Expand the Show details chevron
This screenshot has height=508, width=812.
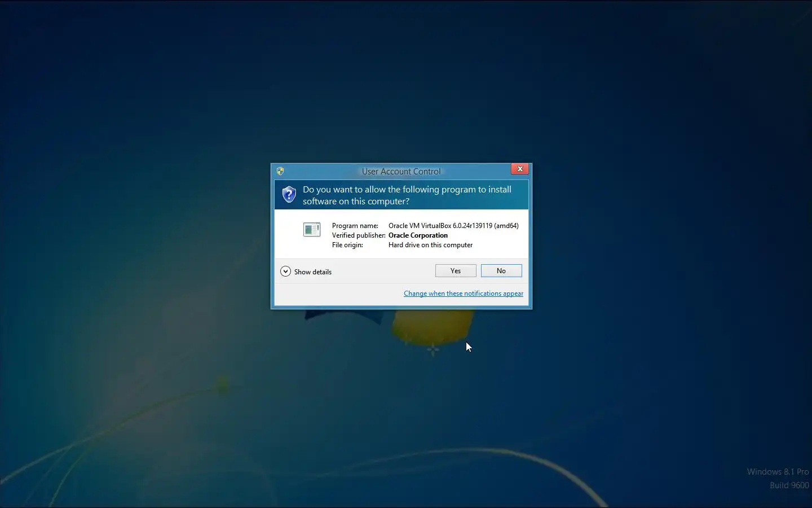285,271
